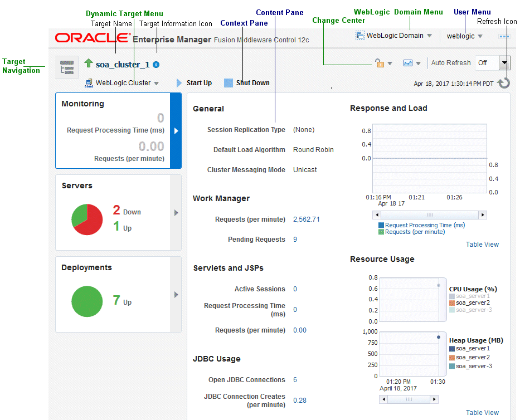The image size is (520, 420).
Task: Open Table View under Resource Usage
Action: 482,412
